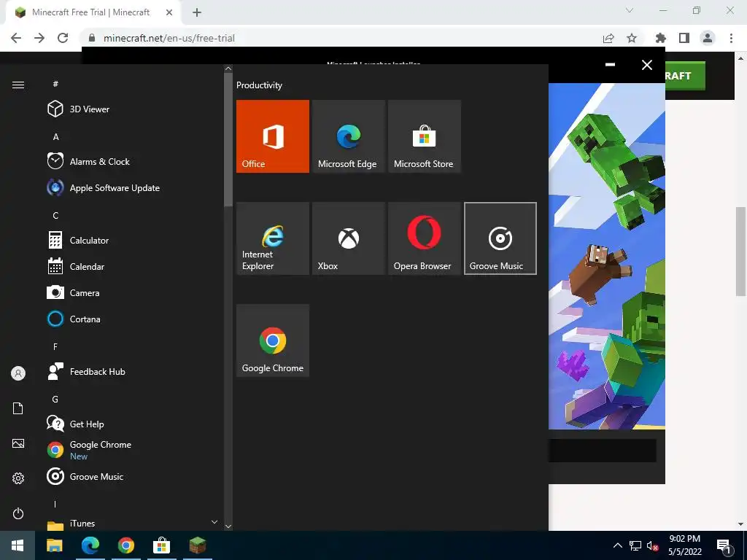This screenshot has height=560, width=747.
Task: Go back in Chrome
Action: (16, 38)
